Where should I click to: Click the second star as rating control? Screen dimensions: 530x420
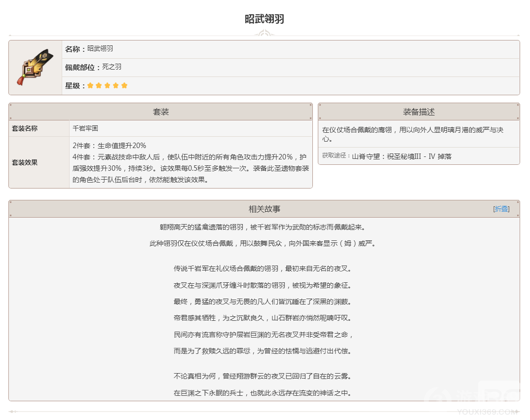click(99, 85)
